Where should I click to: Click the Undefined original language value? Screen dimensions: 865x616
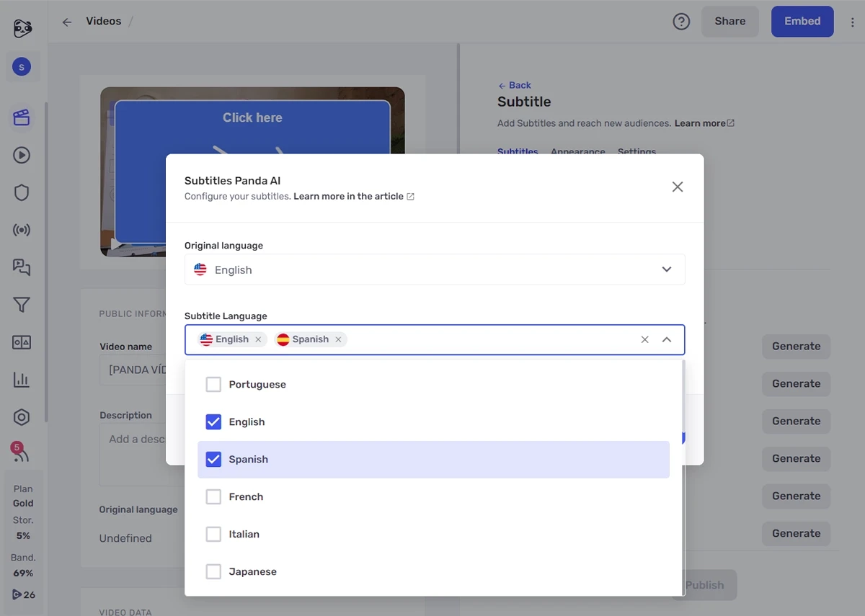tap(125, 538)
